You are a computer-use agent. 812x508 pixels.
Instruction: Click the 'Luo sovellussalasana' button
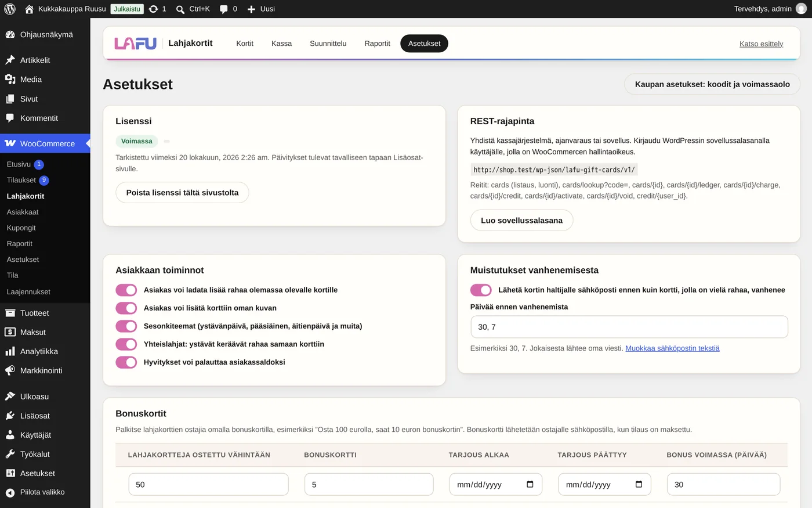point(521,221)
